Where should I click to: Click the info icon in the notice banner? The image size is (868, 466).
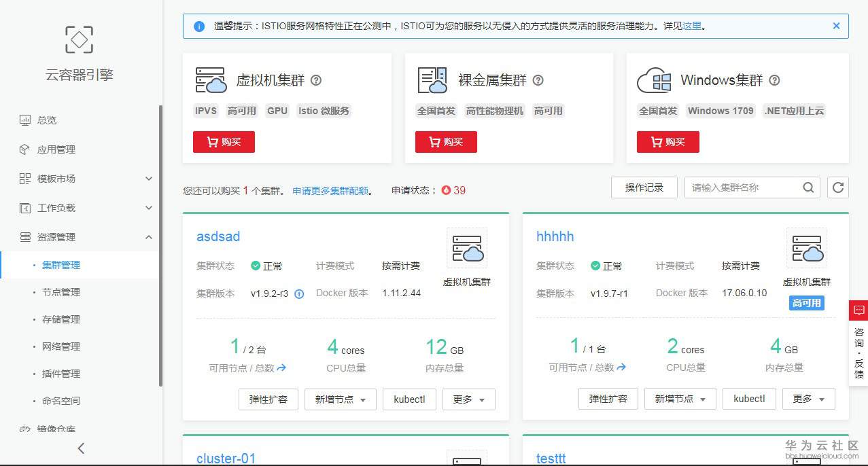coord(199,26)
